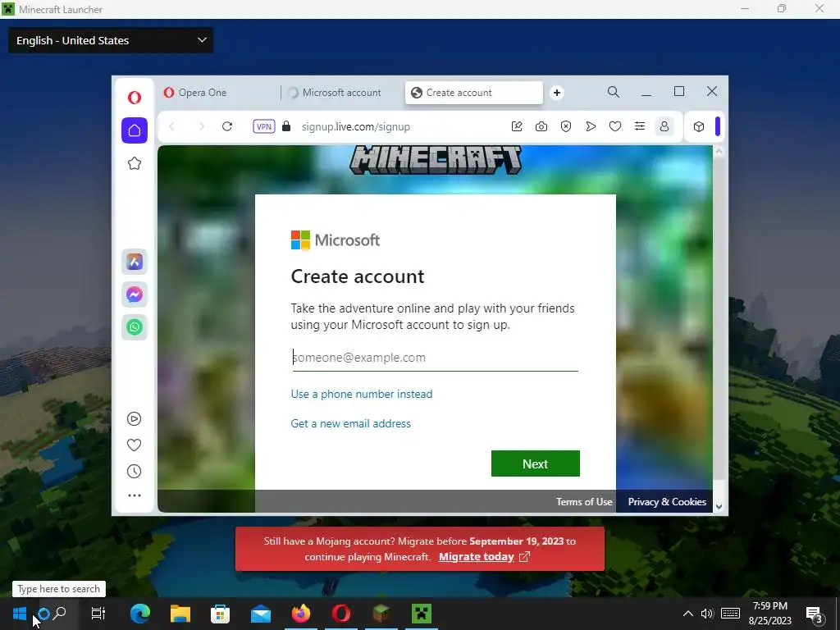Go back to the previous page

pos(171,126)
